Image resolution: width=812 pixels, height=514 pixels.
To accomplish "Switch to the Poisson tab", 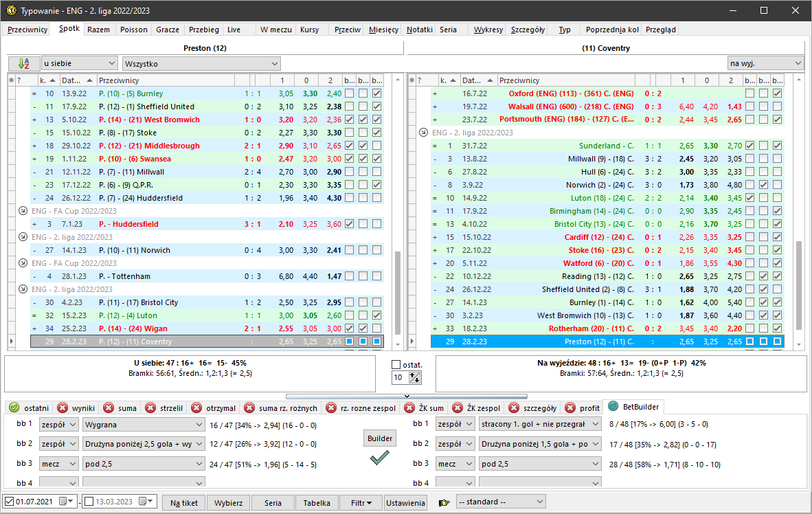I will click(x=133, y=30).
